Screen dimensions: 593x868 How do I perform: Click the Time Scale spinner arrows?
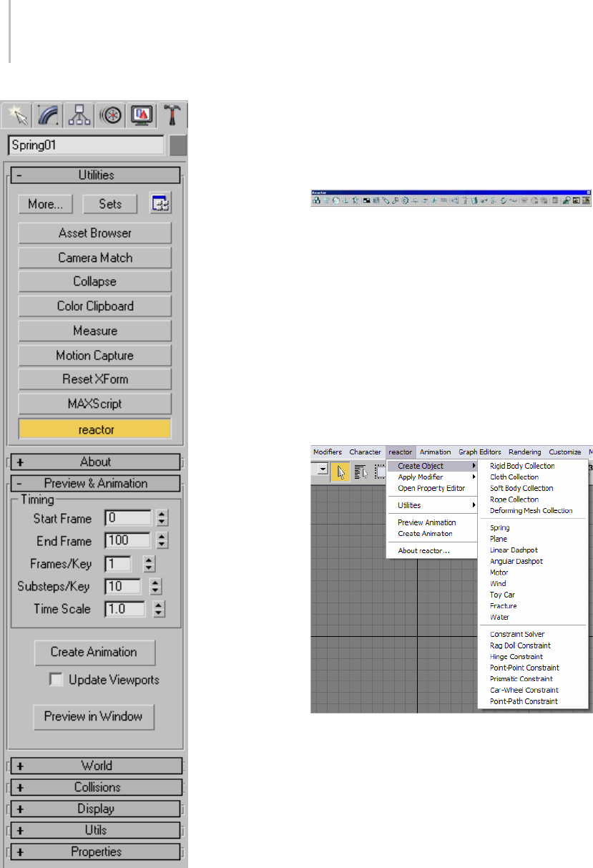tap(159, 610)
